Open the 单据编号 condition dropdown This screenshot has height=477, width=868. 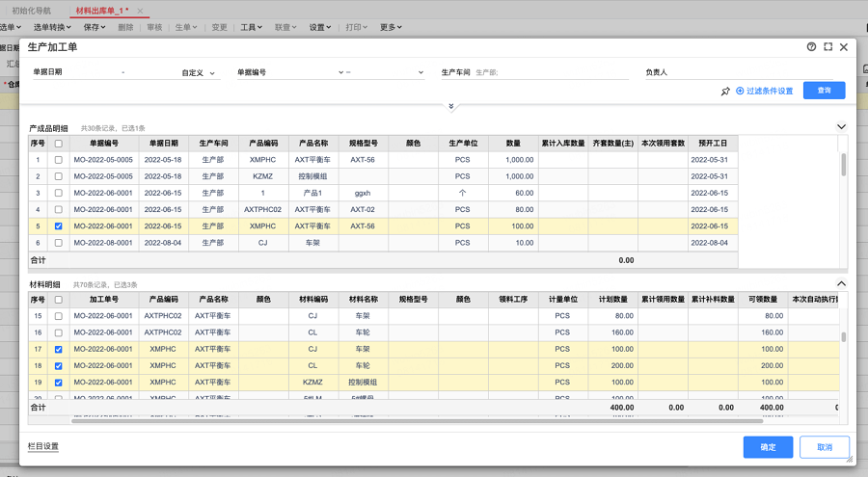click(341, 72)
